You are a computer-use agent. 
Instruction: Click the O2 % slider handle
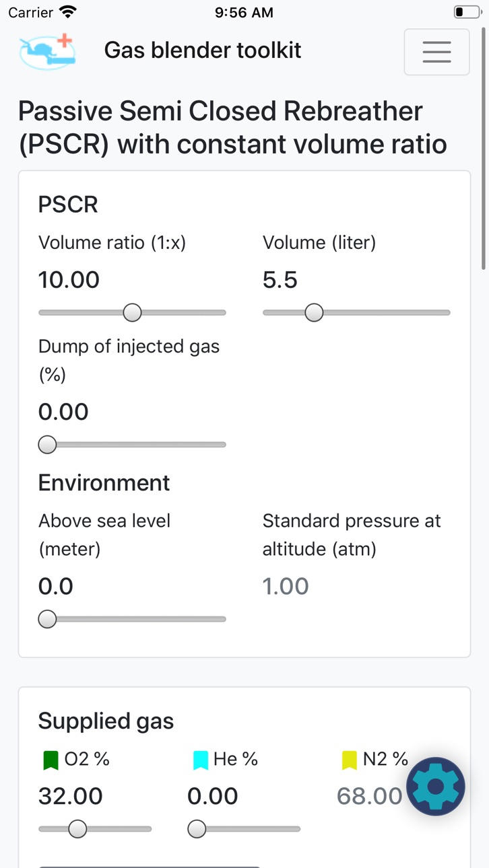[77, 829]
